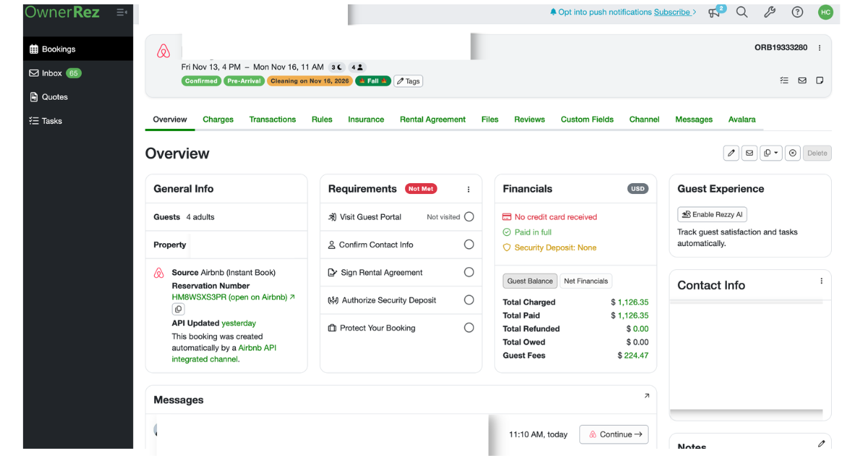Collapse the sidebar using the menu toggle icon
The image size is (868, 456).
tap(122, 12)
